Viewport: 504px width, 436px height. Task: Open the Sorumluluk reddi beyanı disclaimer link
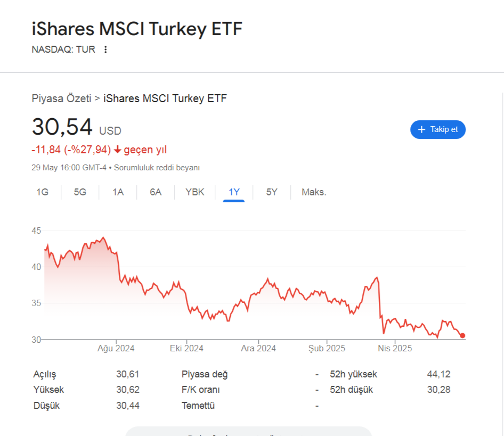click(x=157, y=168)
